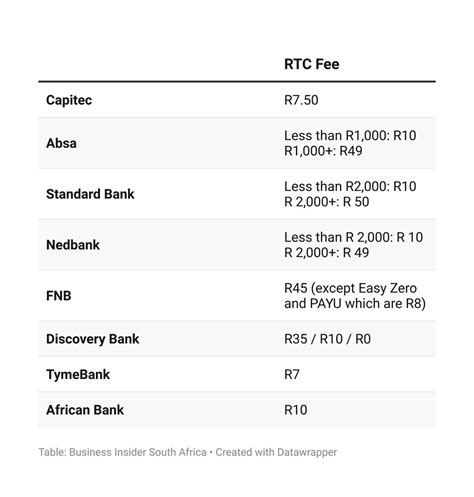474x497 pixels.
Task: Click Nedbank's R 2,000+: R 49 line
Action: [x=326, y=253]
